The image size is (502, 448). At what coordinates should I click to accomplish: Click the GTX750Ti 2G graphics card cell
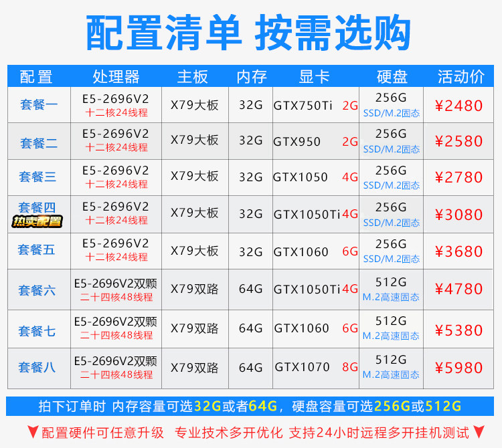316,105
